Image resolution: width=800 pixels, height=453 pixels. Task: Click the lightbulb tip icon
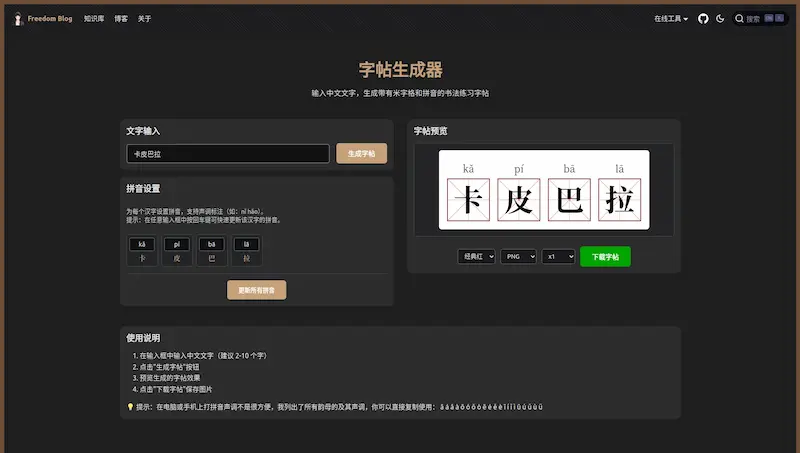point(130,407)
